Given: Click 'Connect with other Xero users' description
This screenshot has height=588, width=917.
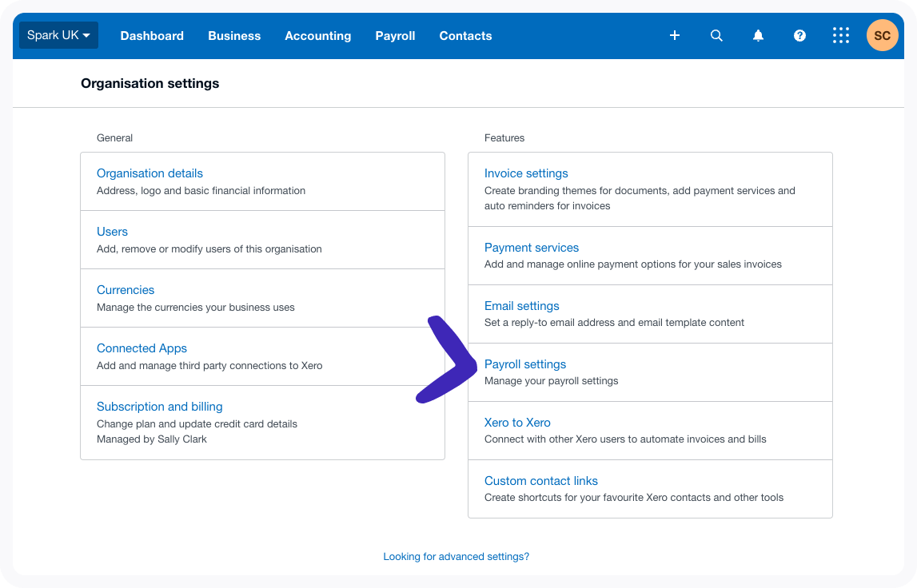Looking at the screenshot, I should point(625,439).
